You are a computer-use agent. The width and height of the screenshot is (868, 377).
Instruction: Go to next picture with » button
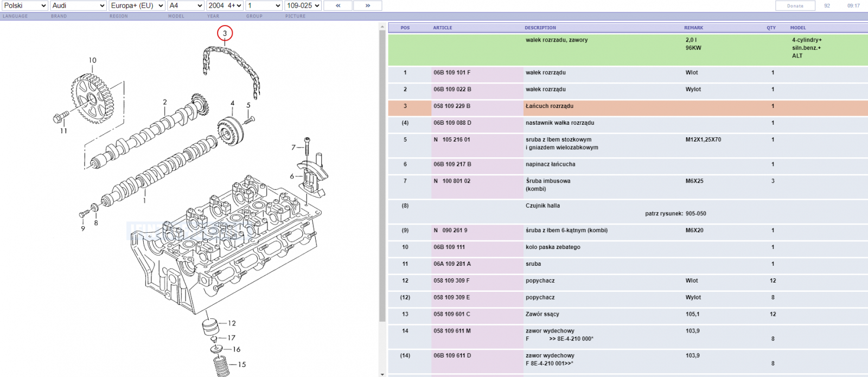pyautogui.click(x=367, y=5)
